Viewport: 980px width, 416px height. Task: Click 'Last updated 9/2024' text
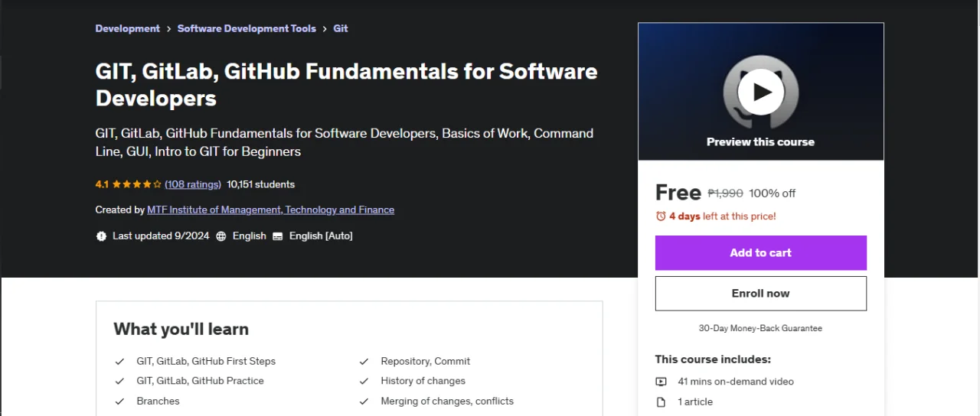click(161, 236)
